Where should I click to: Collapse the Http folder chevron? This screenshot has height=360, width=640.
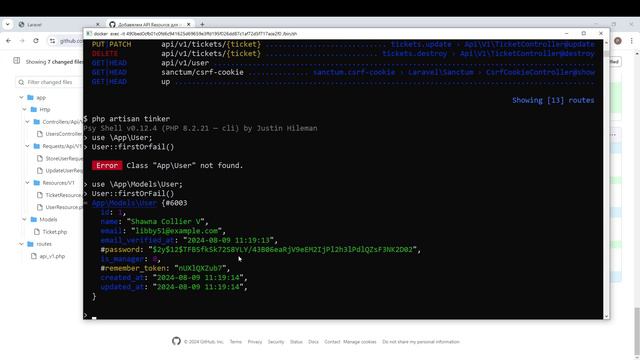(x=24, y=109)
